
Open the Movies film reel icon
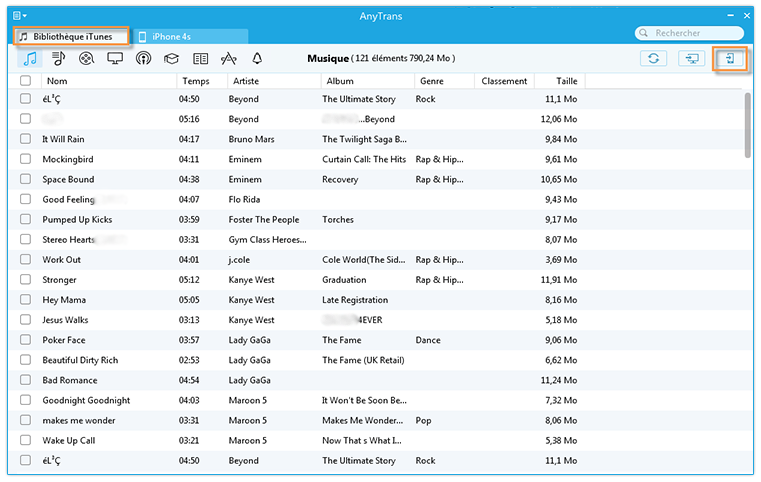tap(86, 59)
